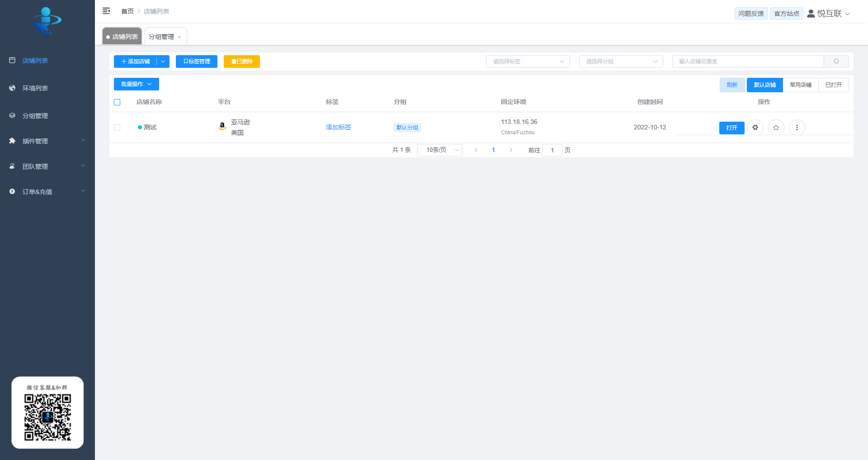Select page 1 in pagination
Screen dimensions: 868x460
tap(494, 150)
